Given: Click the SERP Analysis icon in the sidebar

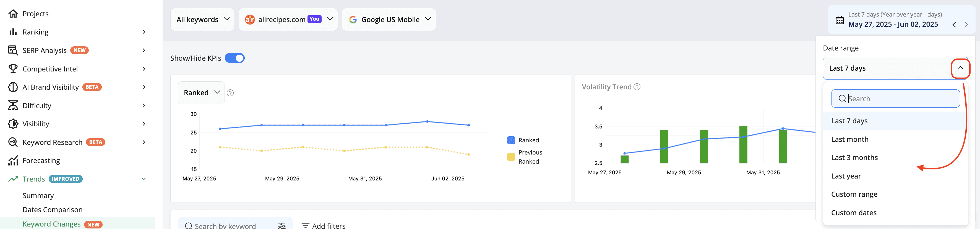Looking at the screenshot, I should (13, 50).
